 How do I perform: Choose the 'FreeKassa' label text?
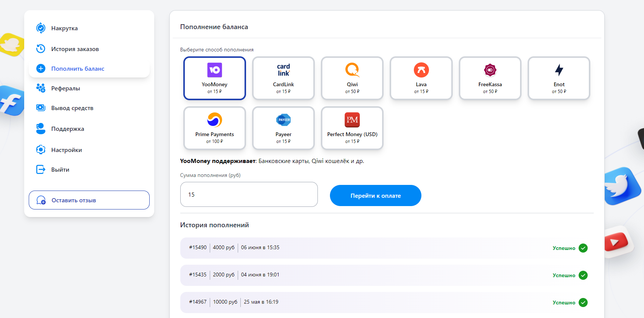[x=490, y=84]
